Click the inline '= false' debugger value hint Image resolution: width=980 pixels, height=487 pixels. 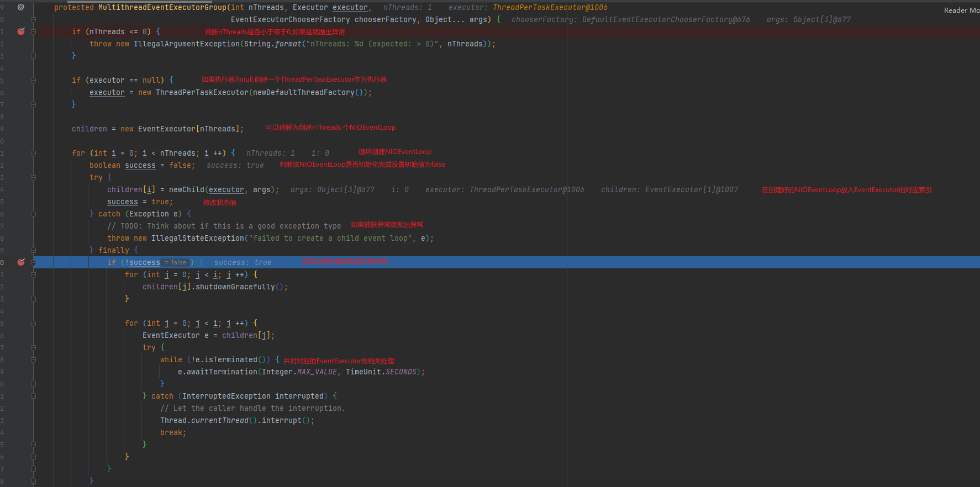point(176,262)
